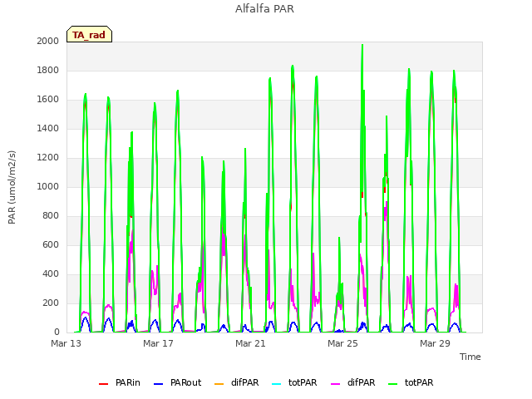Click the 200 y-axis label
Viewport: 532px width, 399px height.
pos(51,303)
